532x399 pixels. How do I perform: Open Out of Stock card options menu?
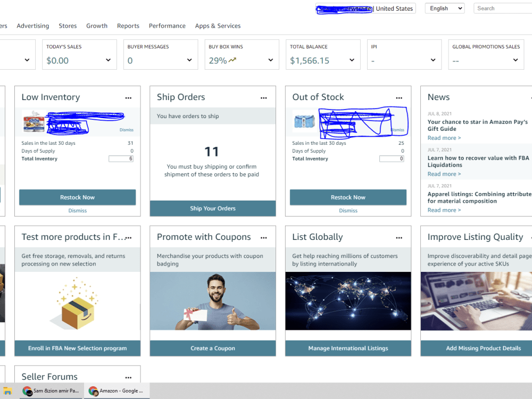[399, 98]
